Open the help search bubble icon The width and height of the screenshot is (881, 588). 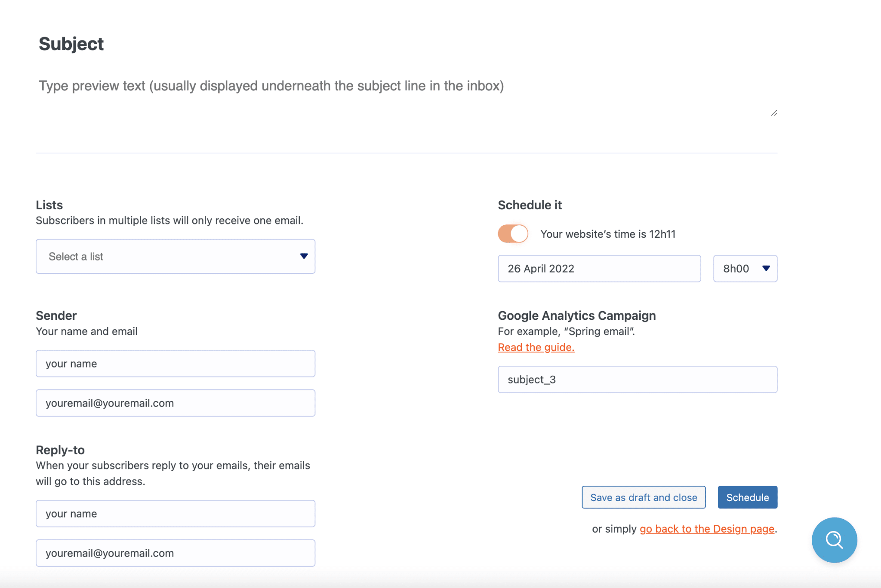click(834, 540)
